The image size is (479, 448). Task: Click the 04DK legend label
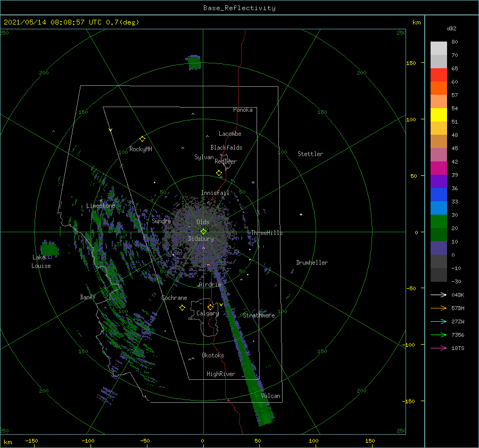click(x=458, y=295)
